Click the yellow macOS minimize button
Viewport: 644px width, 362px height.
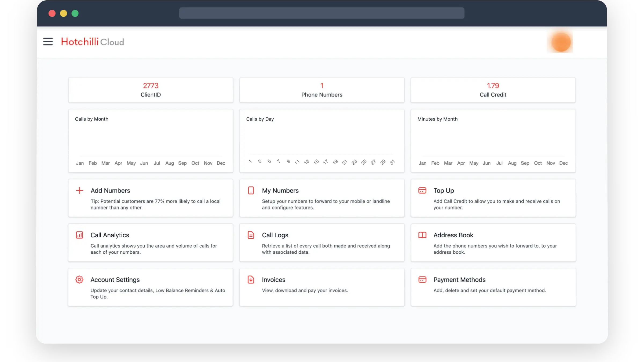pyautogui.click(x=63, y=13)
